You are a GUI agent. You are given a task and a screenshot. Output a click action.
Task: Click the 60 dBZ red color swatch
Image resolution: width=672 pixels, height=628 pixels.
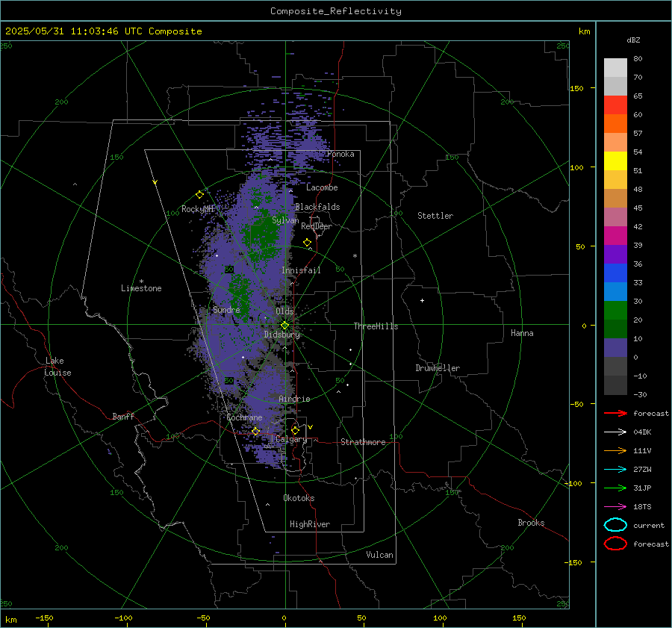coord(615,105)
